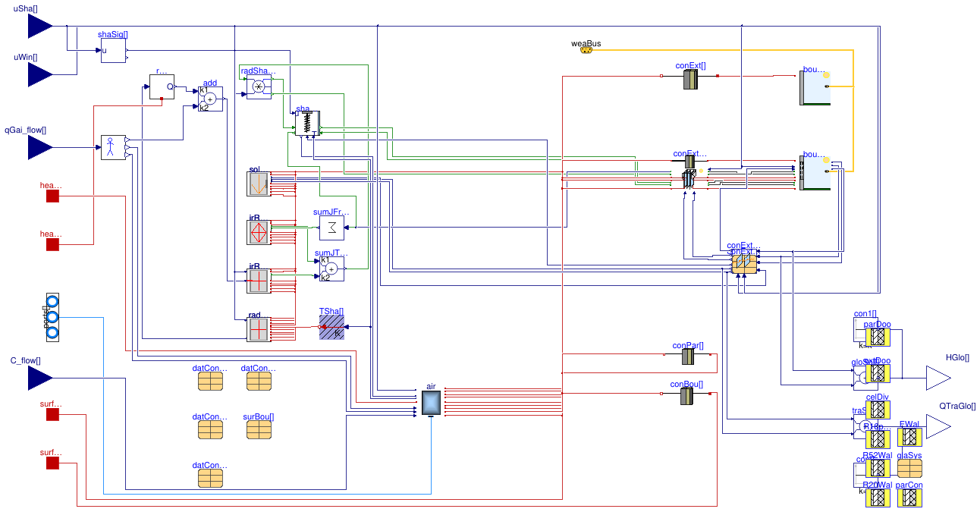The width and height of the screenshot is (980, 512).
Task: Select the QTraGlo[] output triangle
Action: [938, 426]
